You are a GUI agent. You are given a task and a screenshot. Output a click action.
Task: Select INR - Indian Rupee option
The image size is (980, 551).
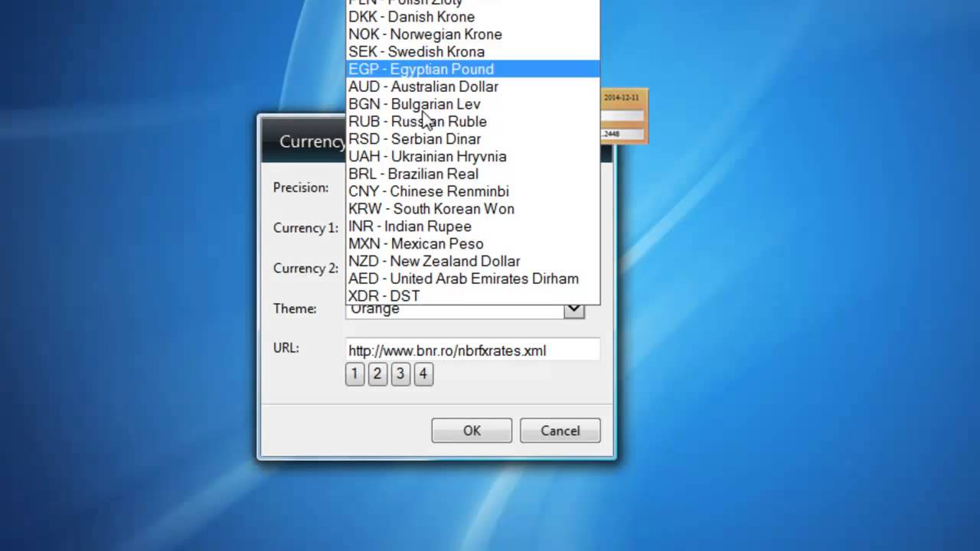coord(472,227)
